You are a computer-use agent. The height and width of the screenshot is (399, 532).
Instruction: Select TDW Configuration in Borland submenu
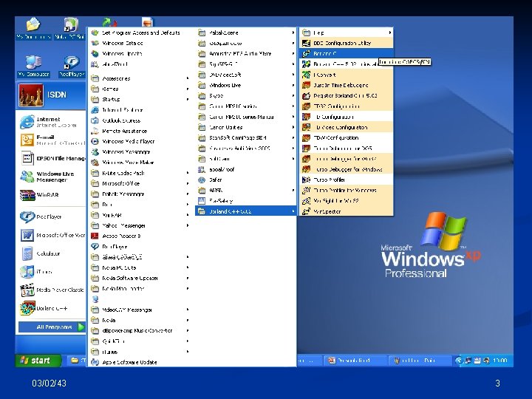[346, 137]
